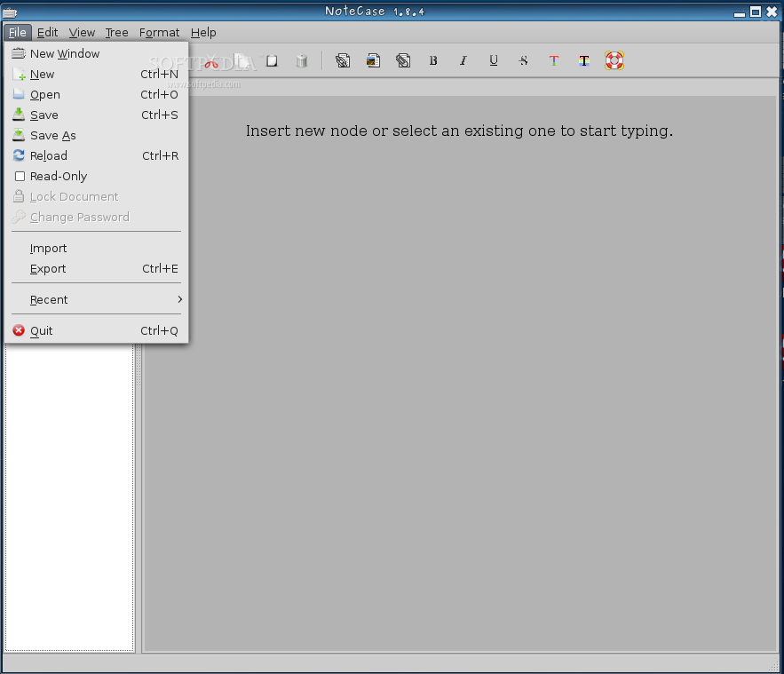Open the Tree menu
784x674 pixels.
[x=116, y=33]
